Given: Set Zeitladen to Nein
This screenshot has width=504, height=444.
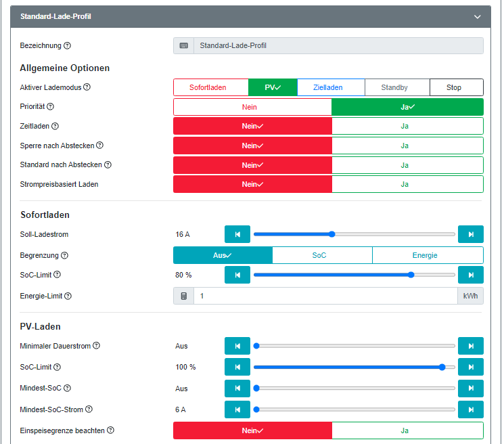Looking at the screenshot, I should tap(252, 126).
